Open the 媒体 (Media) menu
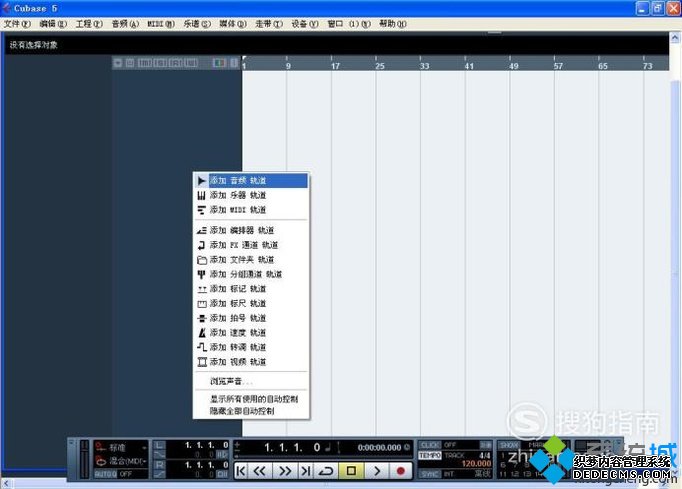The image size is (682, 489). pyautogui.click(x=233, y=24)
